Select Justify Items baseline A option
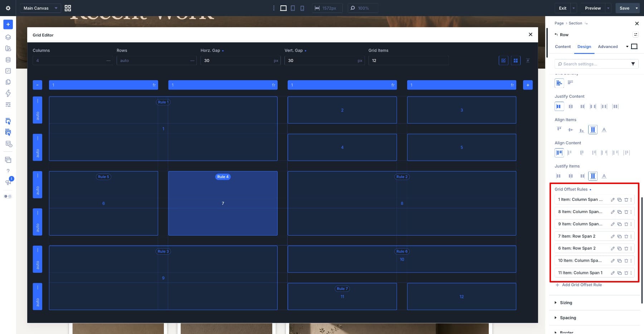The image size is (644, 334). click(604, 176)
